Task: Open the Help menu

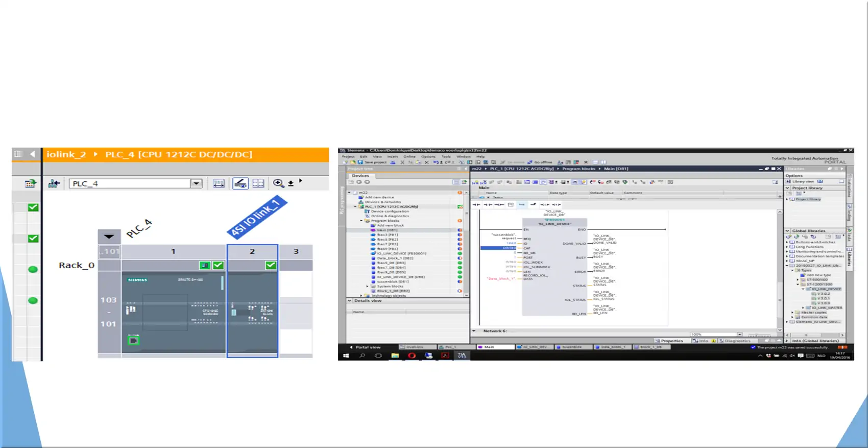Action: 480,156
